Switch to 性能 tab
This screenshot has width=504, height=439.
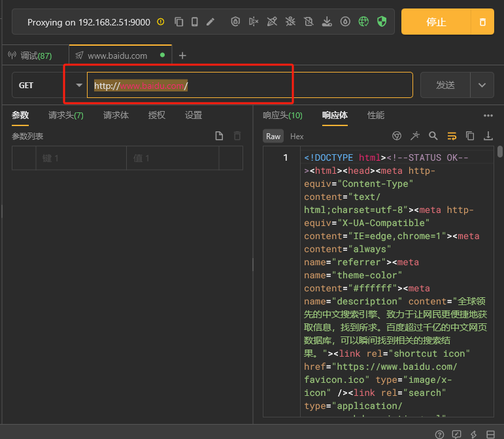coord(376,115)
